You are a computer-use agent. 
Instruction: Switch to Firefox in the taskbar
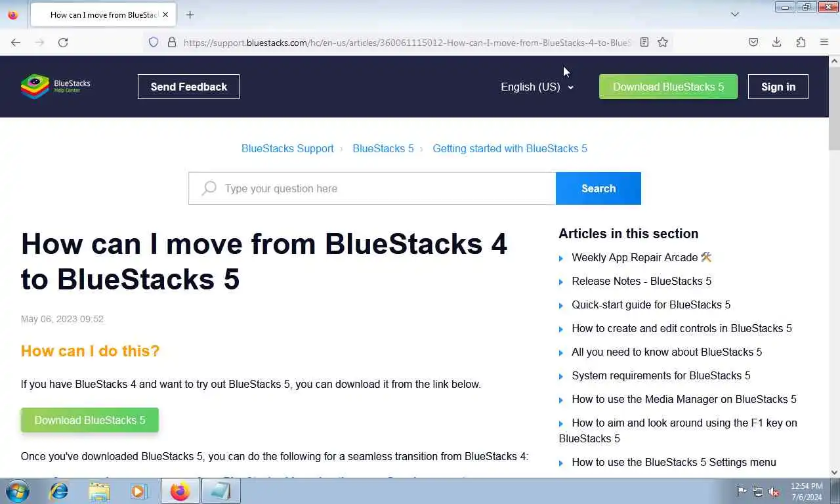180,491
